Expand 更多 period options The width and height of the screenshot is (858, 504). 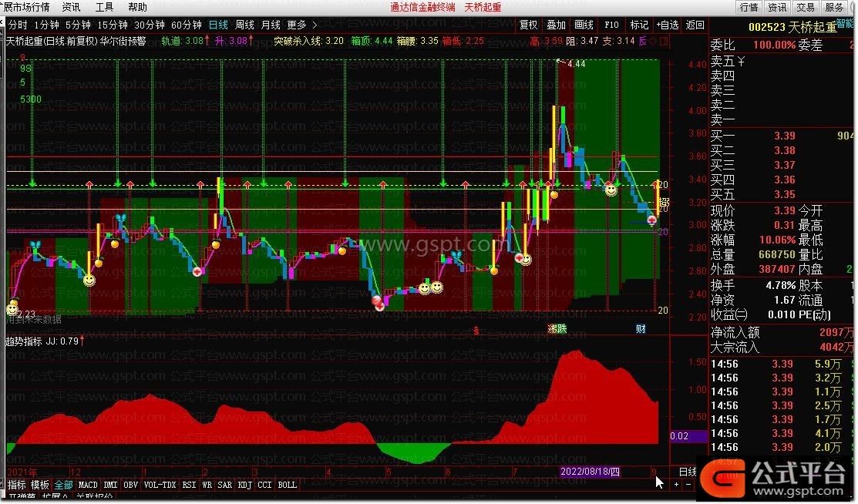[x=301, y=25]
